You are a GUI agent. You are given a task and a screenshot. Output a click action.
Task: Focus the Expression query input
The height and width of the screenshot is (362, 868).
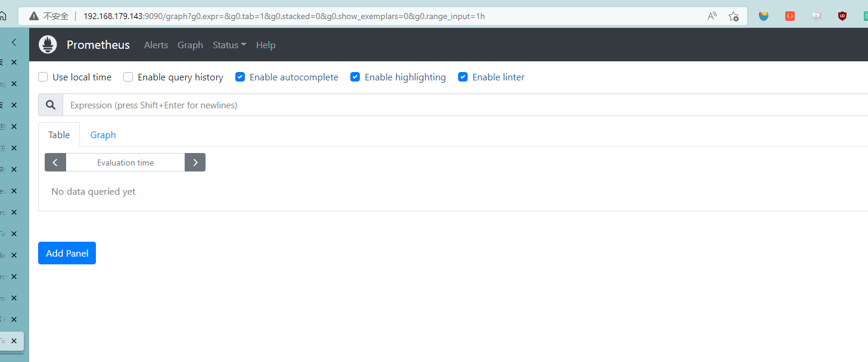[x=465, y=105]
